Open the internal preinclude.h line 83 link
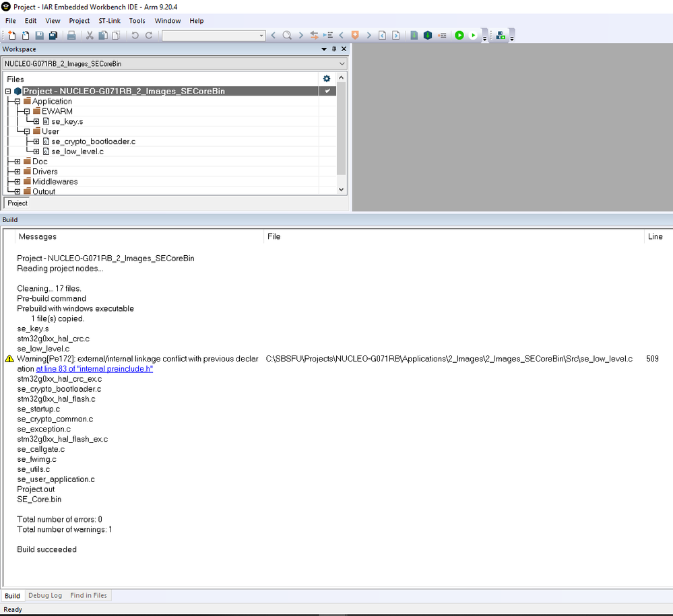Image resolution: width=673 pixels, height=616 pixels. [x=94, y=369]
